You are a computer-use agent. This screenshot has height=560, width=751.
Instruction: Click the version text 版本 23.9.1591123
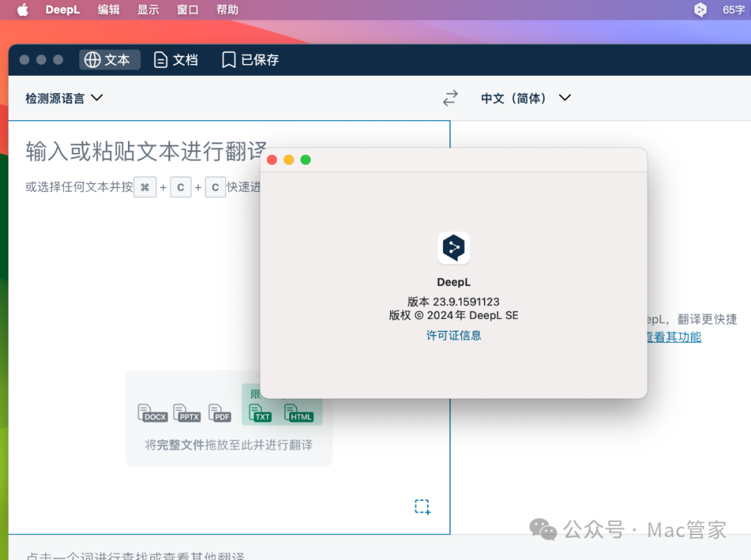point(453,302)
